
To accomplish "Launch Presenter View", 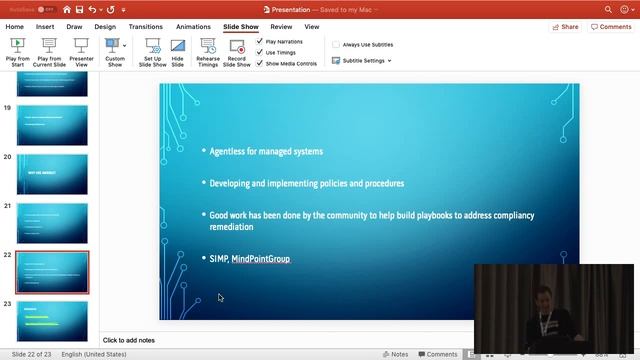I will tap(81, 52).
